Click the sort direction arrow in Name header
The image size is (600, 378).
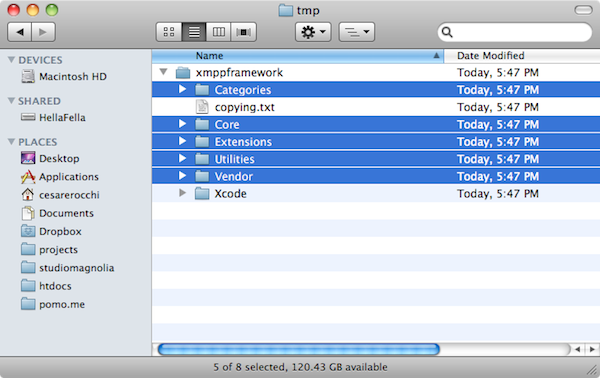(436, 56)
